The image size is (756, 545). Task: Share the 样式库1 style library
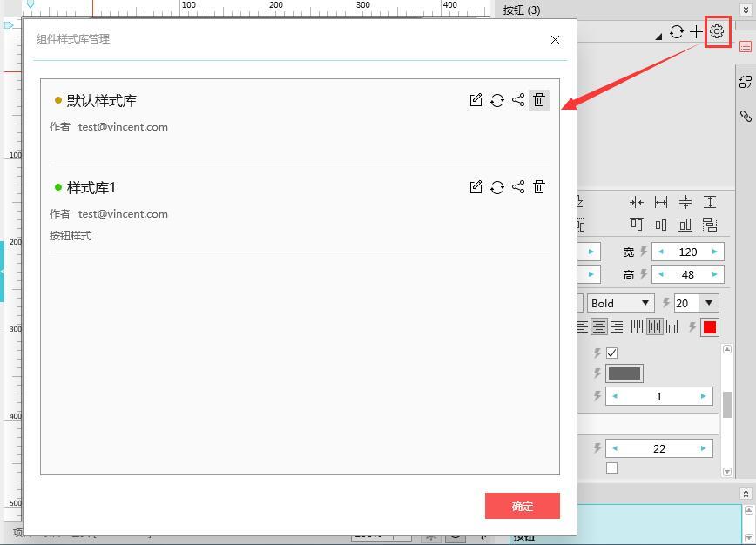518,187
